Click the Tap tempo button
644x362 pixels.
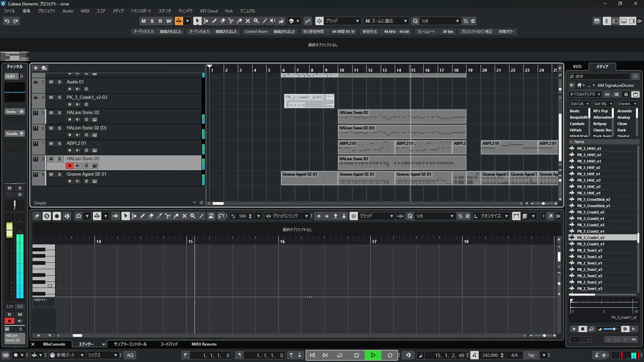click(x=531, y=355)
